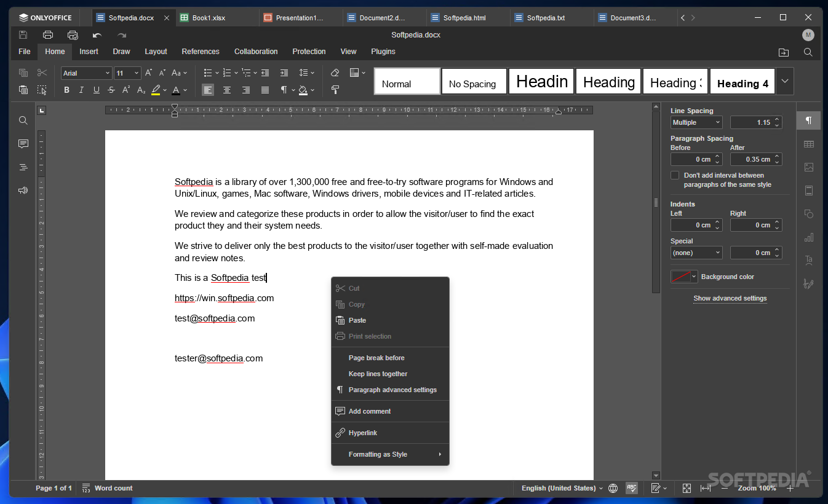828x504 pixels.
Task: Choose Add comment in the context menu
Action: (390, 411)
